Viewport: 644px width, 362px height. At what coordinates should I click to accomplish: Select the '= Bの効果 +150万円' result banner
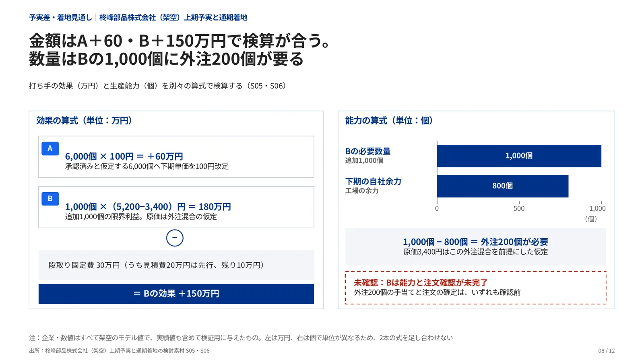click(176, 294)
